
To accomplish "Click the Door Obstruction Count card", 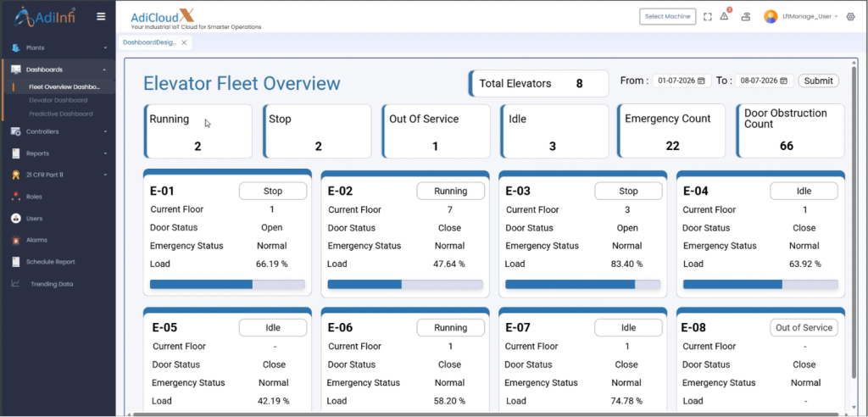I will point(791,131).
